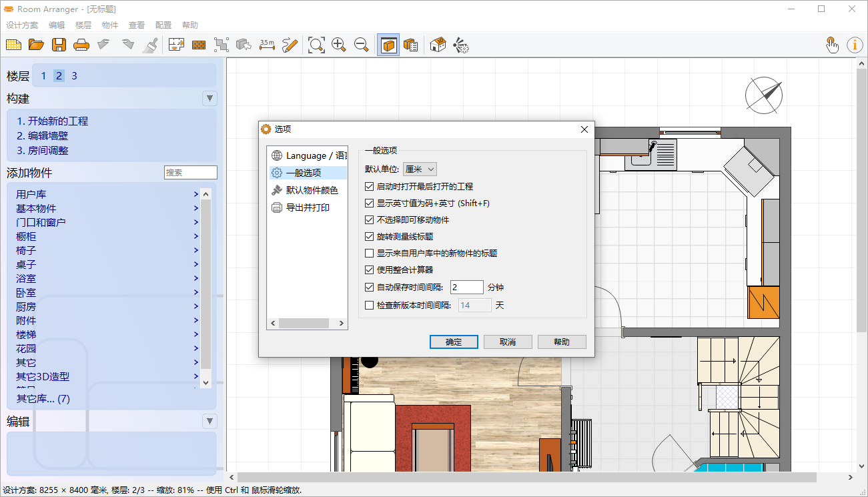
Task: Zoom out of the floor plan
Action: coord(362,45)
